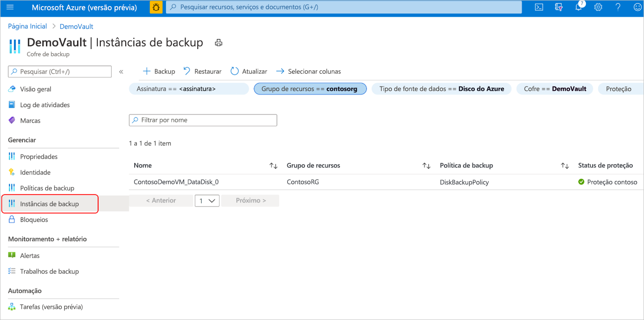Click the Tipo de fonte de dados filter

(x=441, y=89)
